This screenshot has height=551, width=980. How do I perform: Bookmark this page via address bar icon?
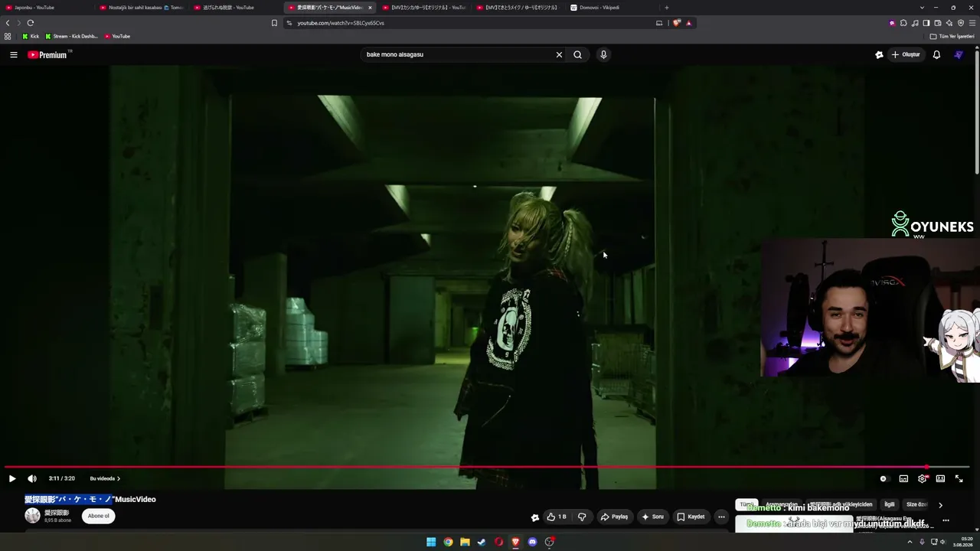(274, 23)
